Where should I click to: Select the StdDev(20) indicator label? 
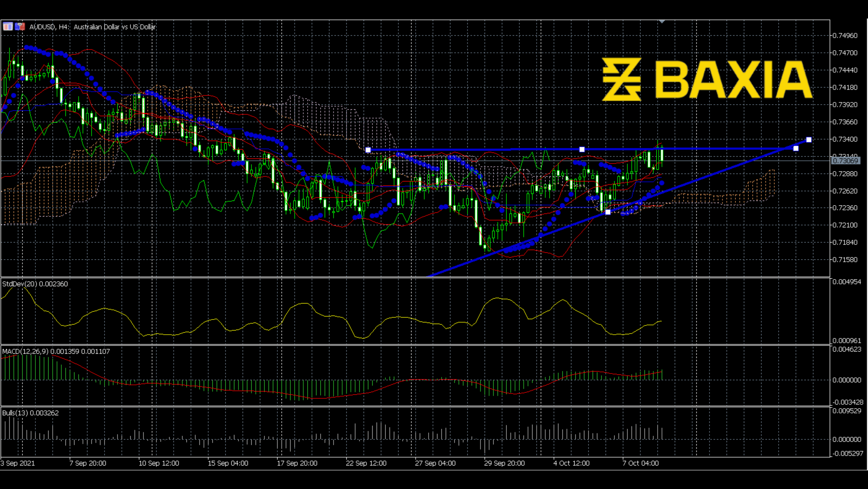(35, 284)
